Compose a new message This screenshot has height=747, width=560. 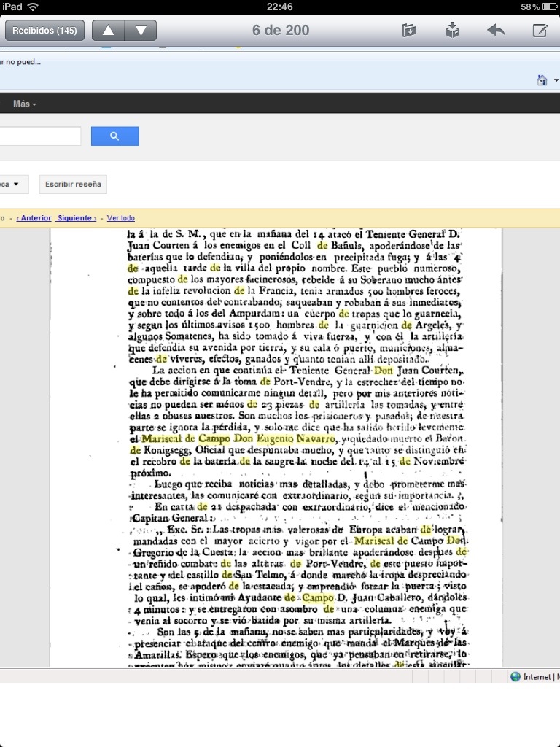click(540, 31)
